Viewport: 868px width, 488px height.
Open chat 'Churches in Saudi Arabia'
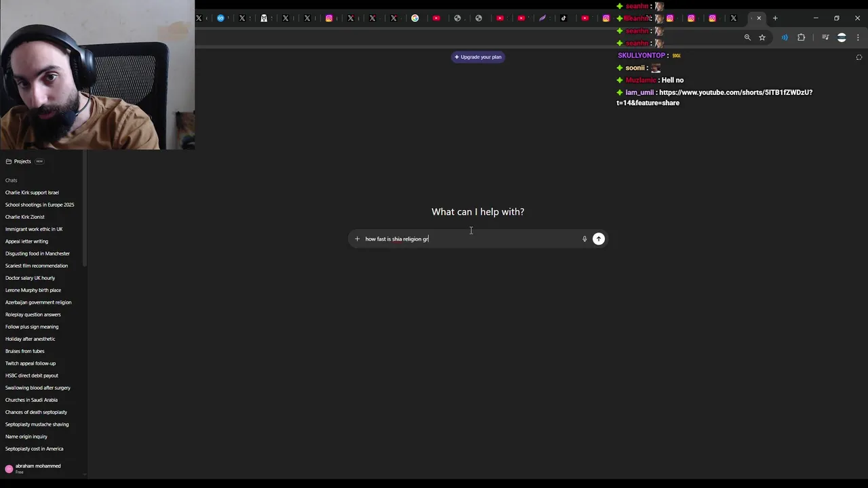(31, 400)
